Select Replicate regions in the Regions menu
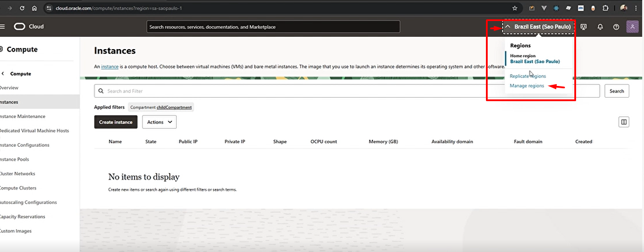The width and height of the screenshot is (644, 252). [527, 76]
